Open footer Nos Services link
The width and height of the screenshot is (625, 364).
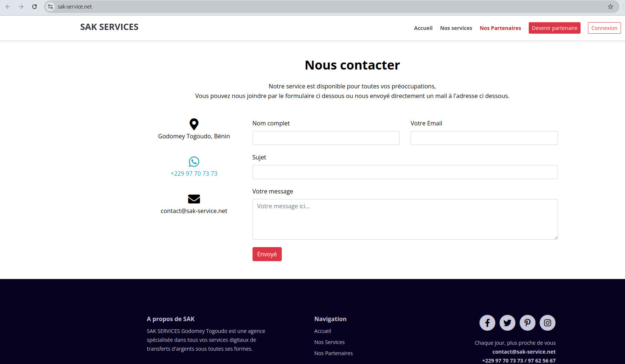coord(330,342)
